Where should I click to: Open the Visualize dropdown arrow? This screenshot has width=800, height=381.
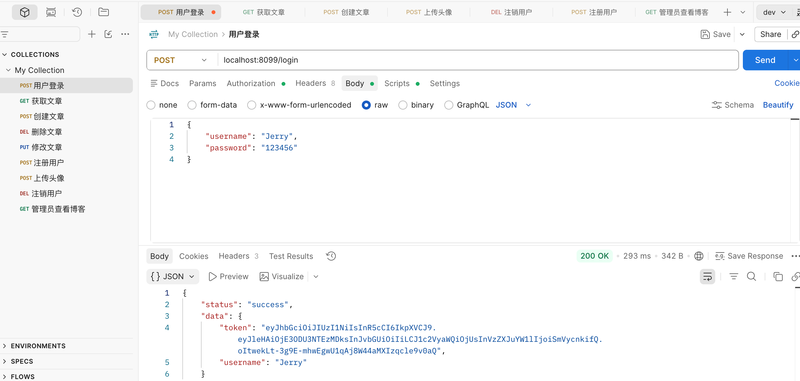(316, 276)
